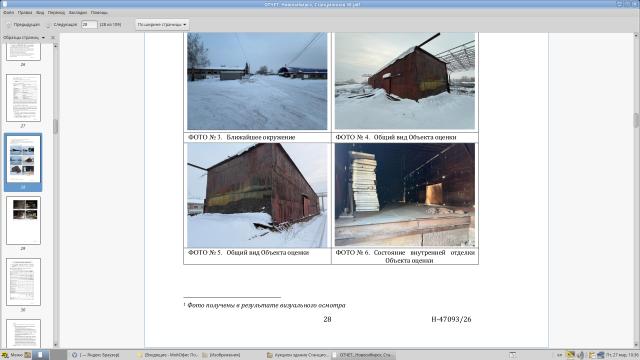Click the Previous page arrow icon

tap(9, 25)
